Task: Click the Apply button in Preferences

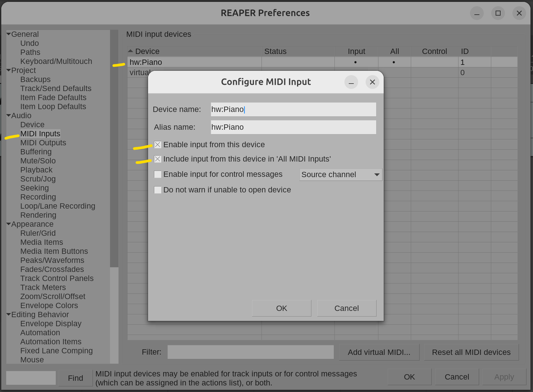Action: pyautogui.click(x=504, y=377)
